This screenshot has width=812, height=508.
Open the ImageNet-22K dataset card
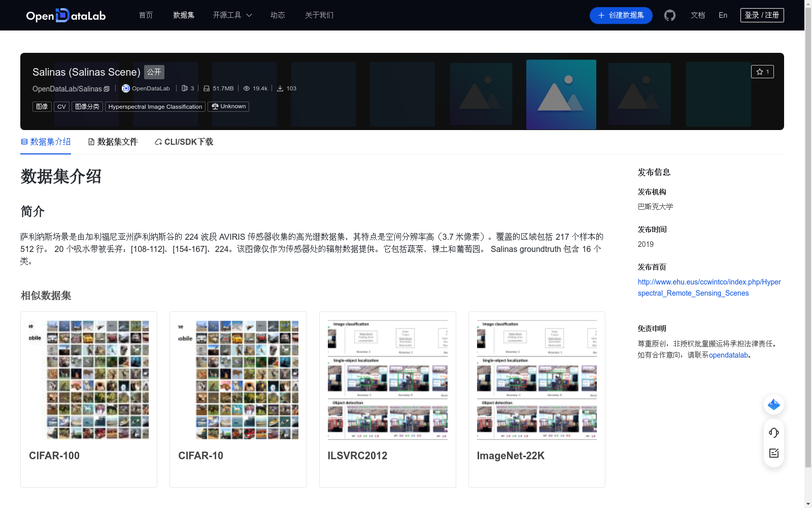pyautogui.click(x=537, y=399)
